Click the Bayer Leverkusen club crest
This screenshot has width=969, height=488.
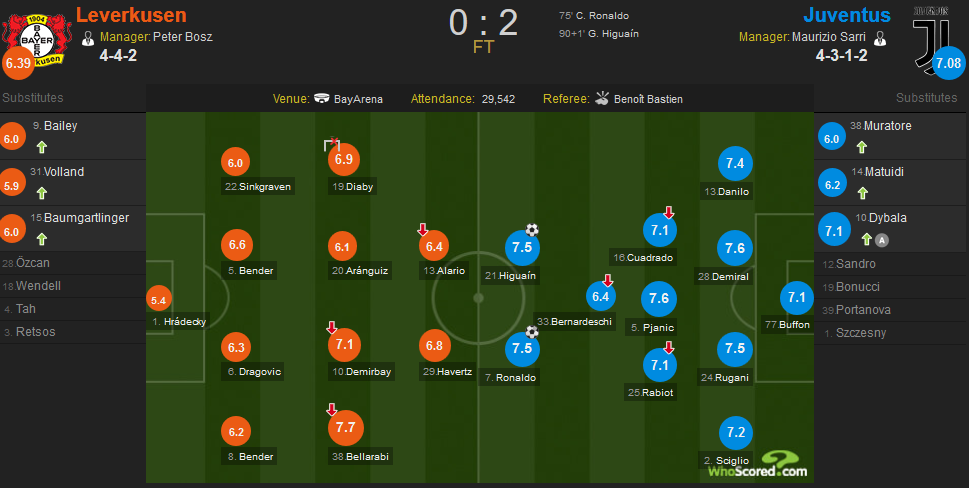point(37,40)
